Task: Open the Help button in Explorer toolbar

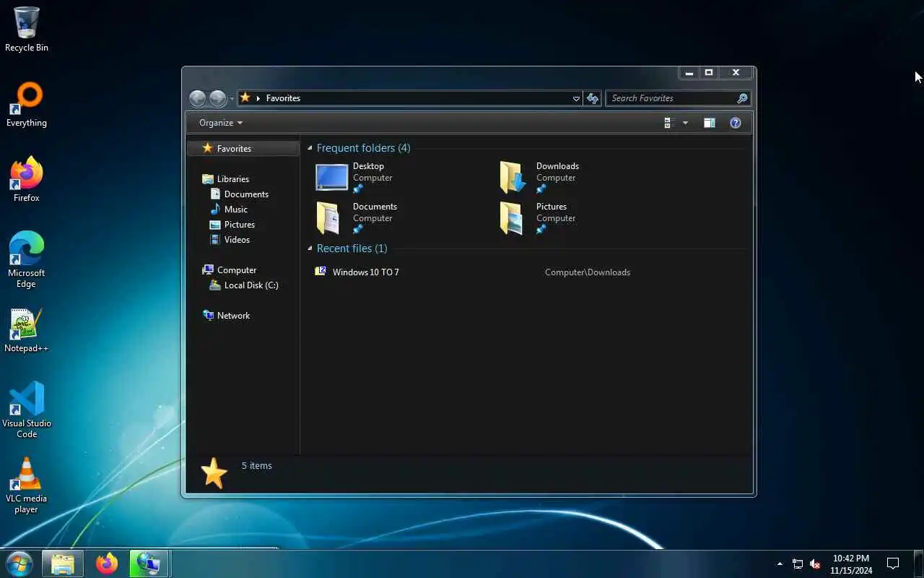Action: 736,123
